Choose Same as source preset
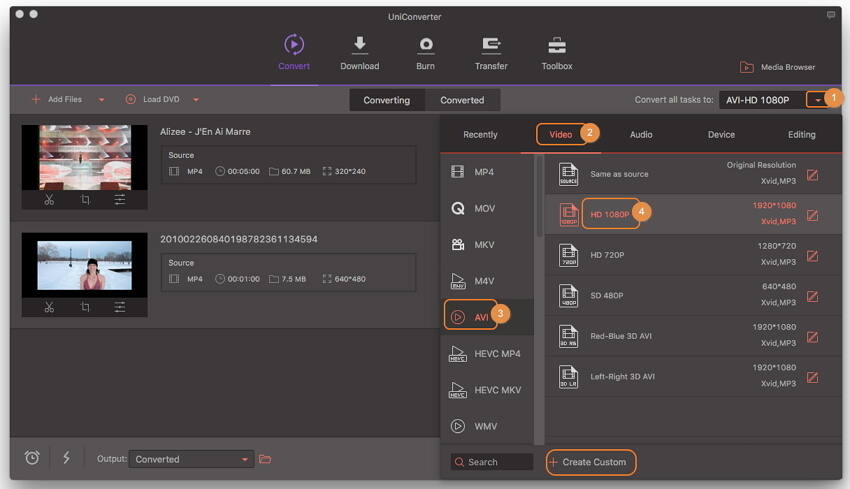Image resolution: width=850 pixels, height=489 pixels. pyautogui.click(x=693, y=174)
